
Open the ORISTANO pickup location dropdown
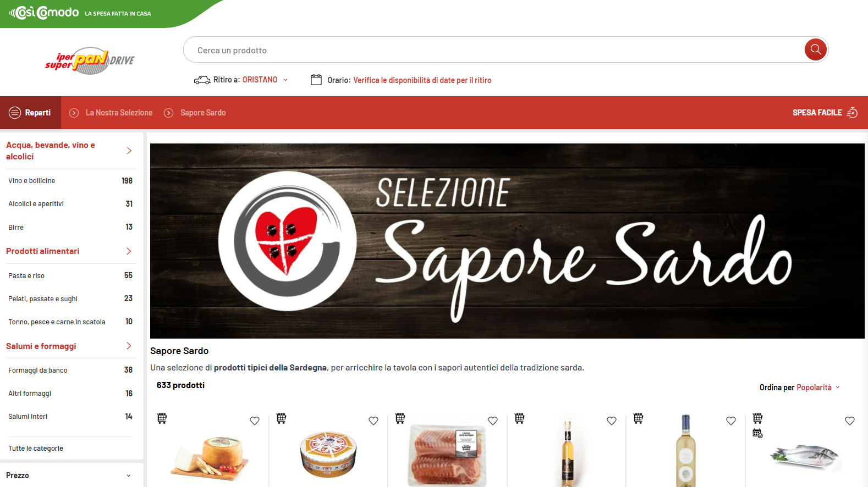point(265,80)
